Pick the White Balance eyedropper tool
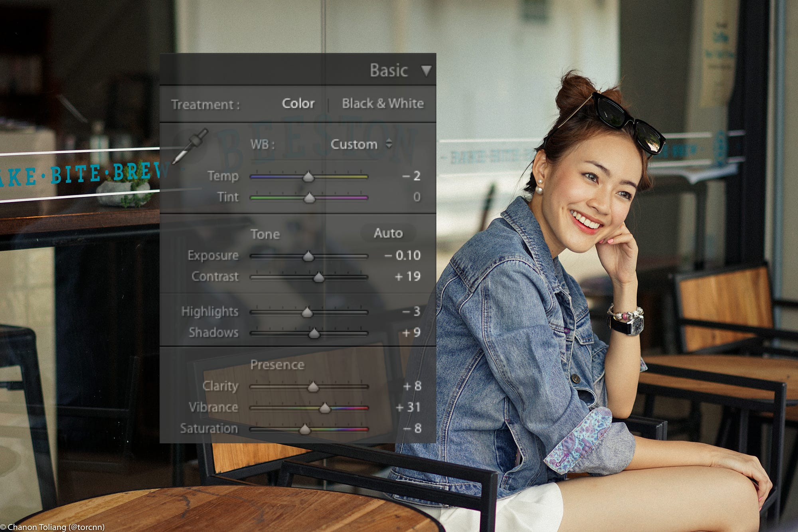 (x=190, y=146)
